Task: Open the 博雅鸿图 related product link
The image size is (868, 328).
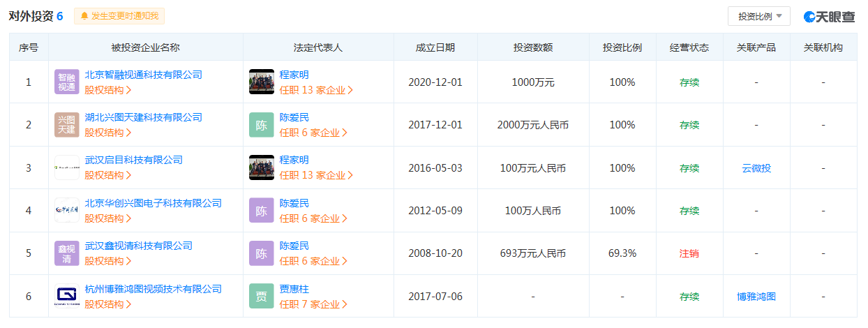Action: (x=756, y=297)
